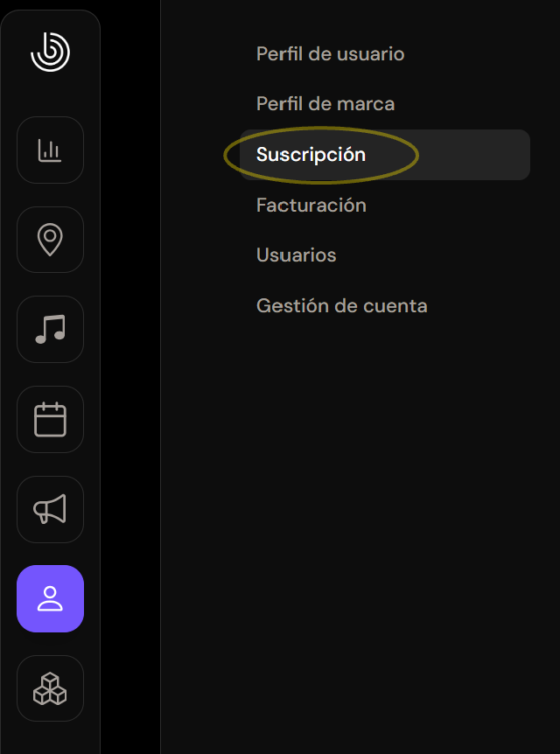Open the Facturación settings page
Viewport: 560px width, 754px height.
(311, 206)
